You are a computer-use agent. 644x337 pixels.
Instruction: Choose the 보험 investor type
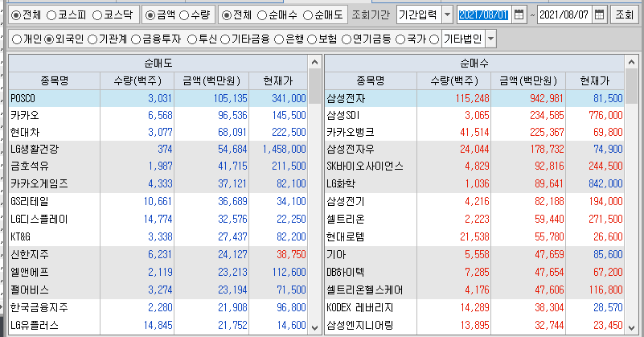(312, 39)
